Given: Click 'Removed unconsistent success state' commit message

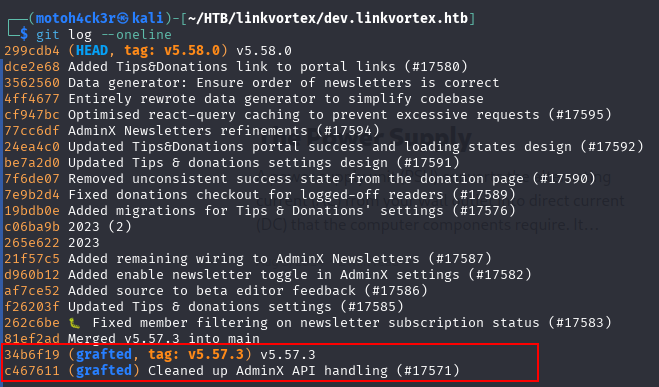Looking at the screenshot, I should [x=332, y=179].
